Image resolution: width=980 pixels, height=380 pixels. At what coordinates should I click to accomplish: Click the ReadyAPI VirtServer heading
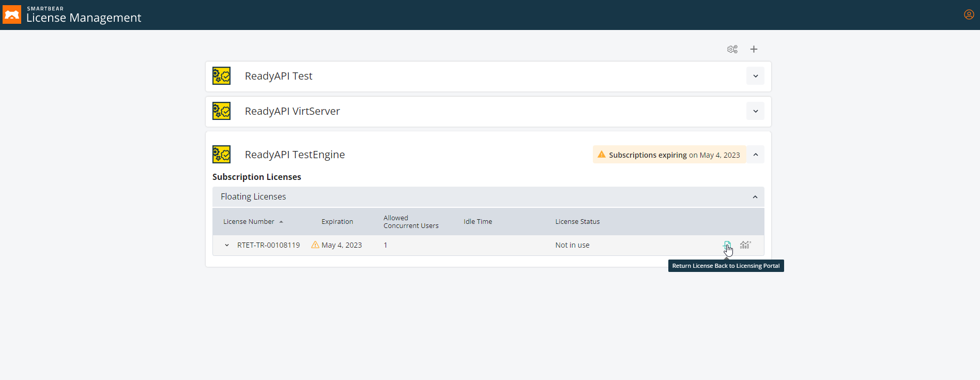(x=292, y=111)
